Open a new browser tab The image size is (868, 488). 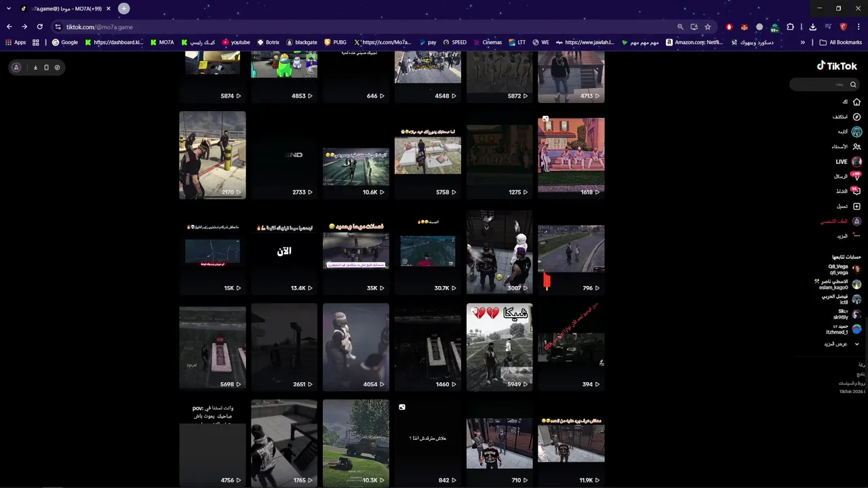pyautogui.click(x=124, y=9)
